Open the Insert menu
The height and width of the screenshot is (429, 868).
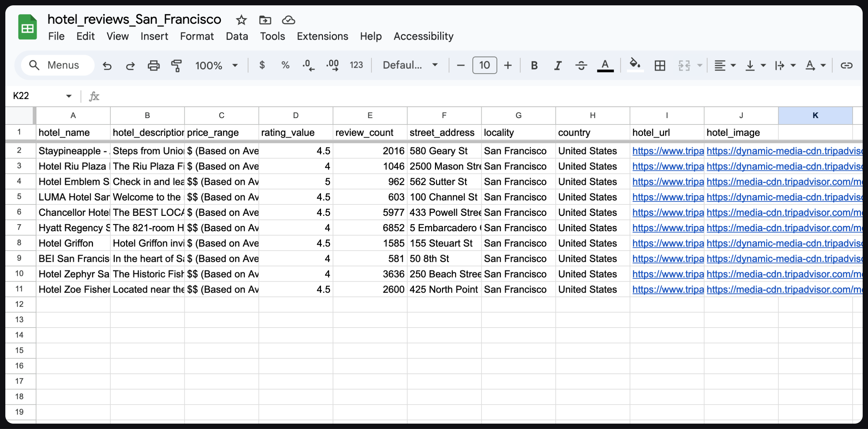(154, 36)
